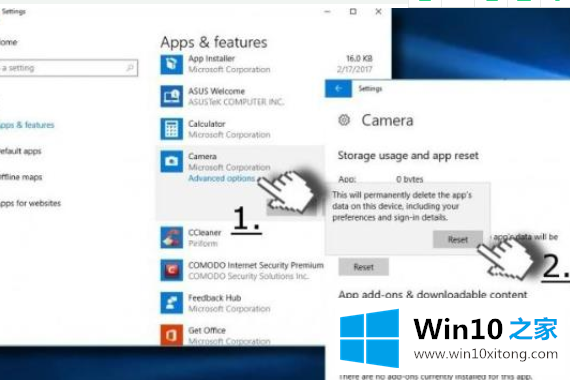Viewport: 570px width, 380px height.
Task: Go to Home in Settings sidebar
Action: coord(8,42)
